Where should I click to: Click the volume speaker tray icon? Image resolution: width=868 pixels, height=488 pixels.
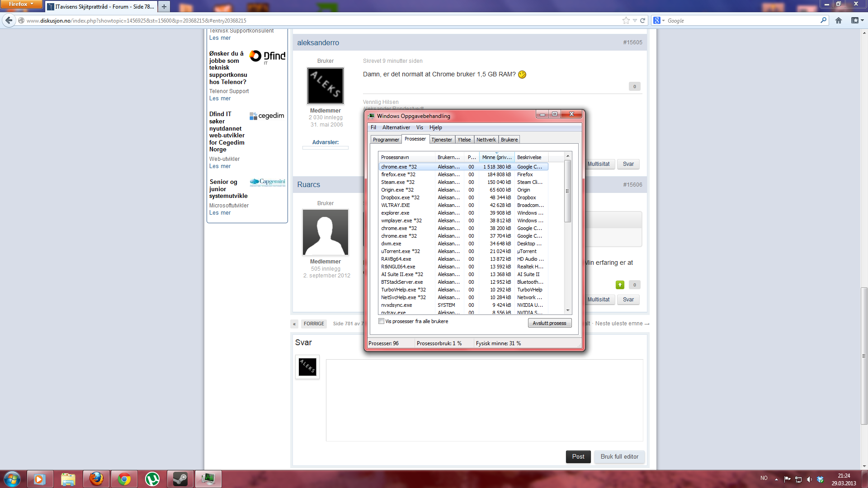click(809, 479)
